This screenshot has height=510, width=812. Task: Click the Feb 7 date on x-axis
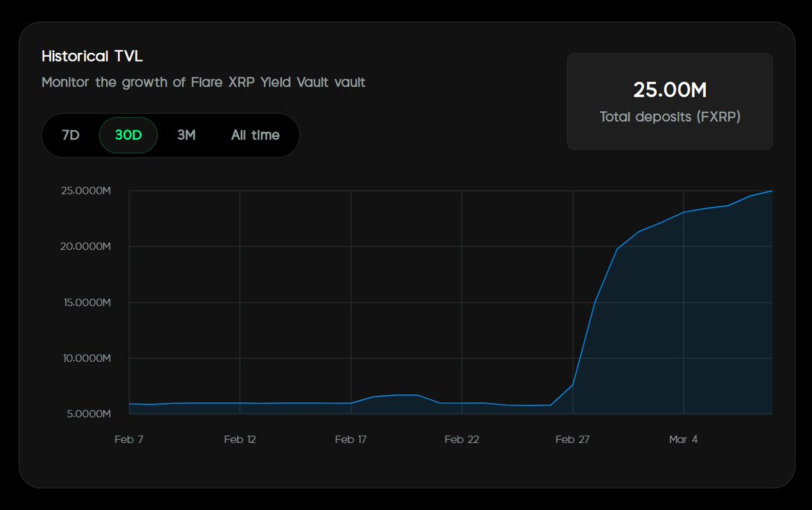(129, 439)
